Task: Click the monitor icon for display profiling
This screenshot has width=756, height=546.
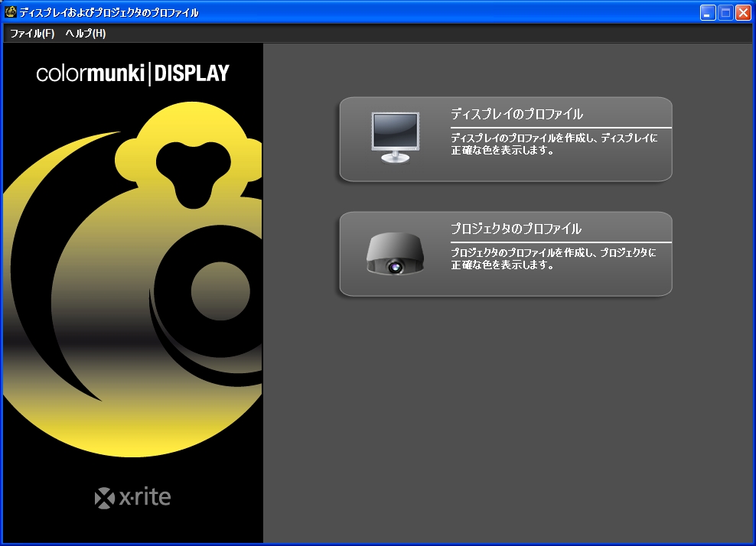Action: click(x=396, y=138)
